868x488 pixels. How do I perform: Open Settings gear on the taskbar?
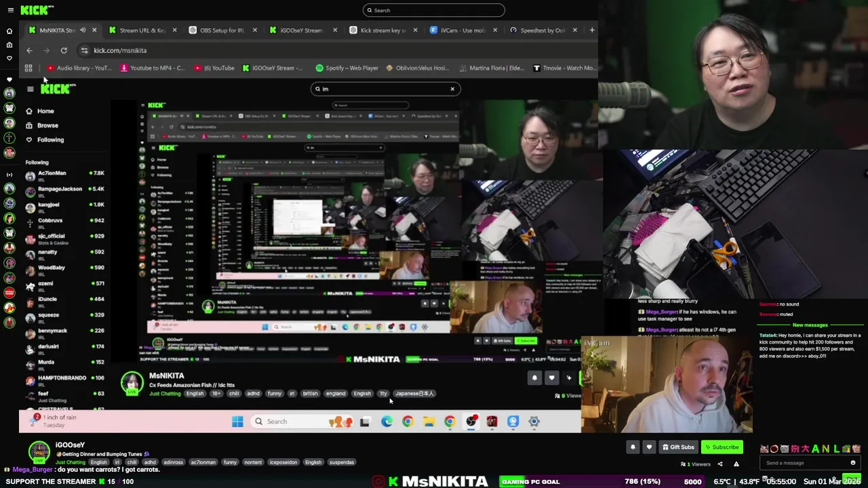[x=534, y=422]
